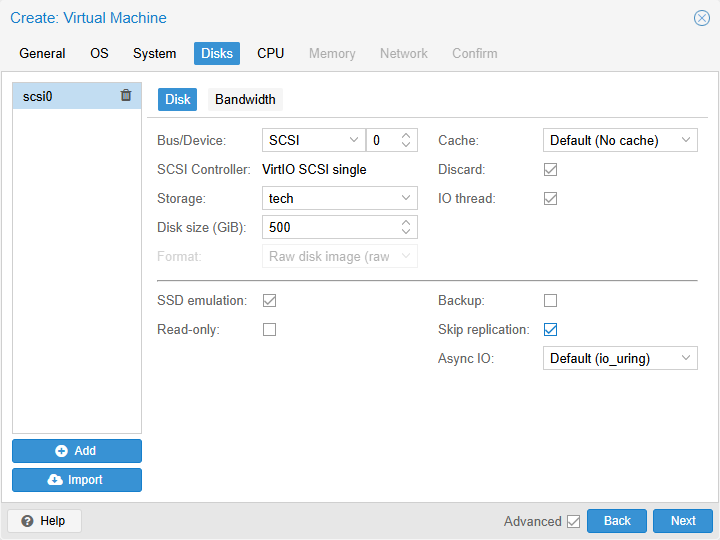
Task: Open Help documentation
Action: click(44, 521)
